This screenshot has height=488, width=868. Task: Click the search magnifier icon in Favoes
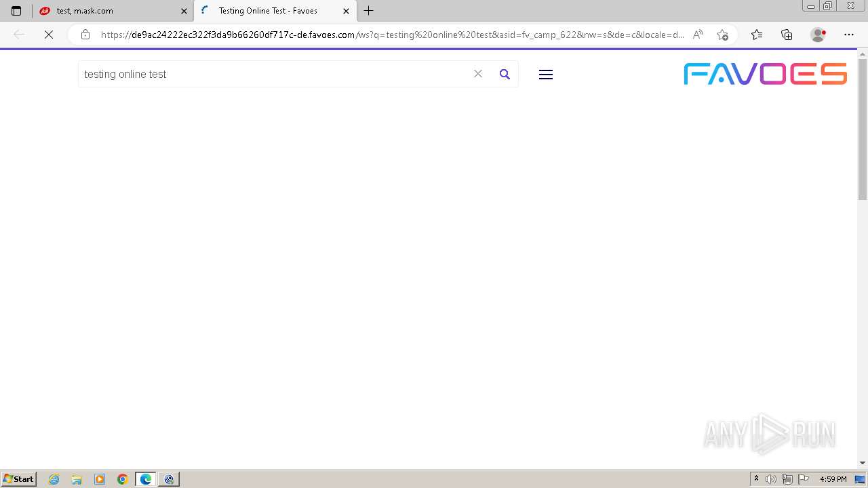tap(505, 75)
